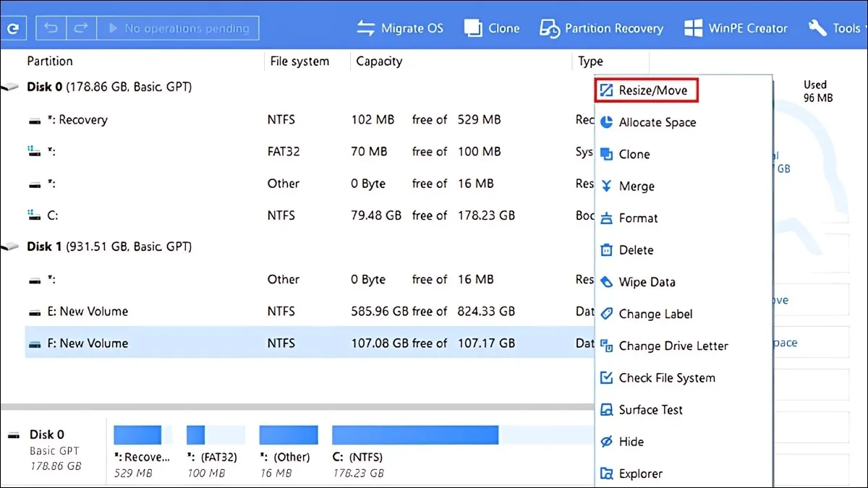Collapse the Disk 1 tree entry
Image resolution: width=868 pixels, height=488 pixels.
(10, 246)
